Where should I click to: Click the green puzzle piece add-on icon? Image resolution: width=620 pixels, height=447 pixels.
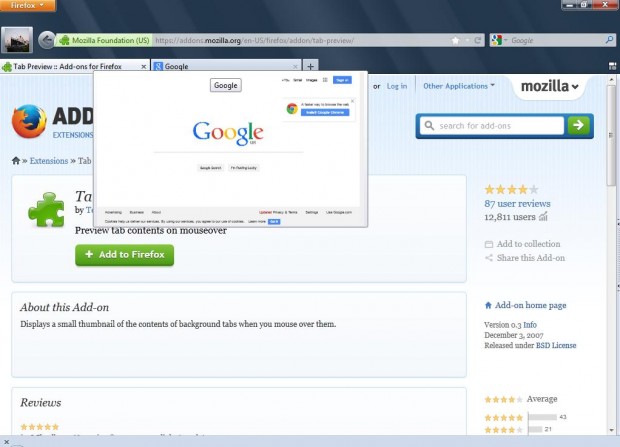(46, 210)
